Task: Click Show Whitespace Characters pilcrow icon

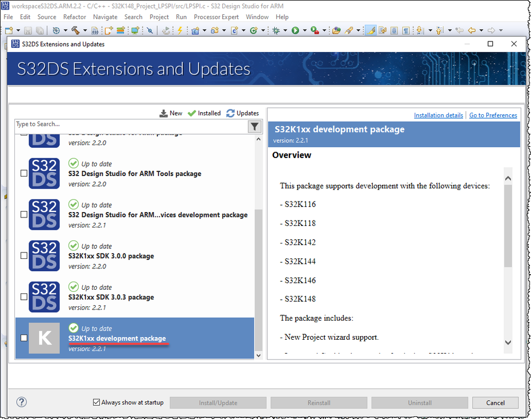Action: click(x=406, y=30)
